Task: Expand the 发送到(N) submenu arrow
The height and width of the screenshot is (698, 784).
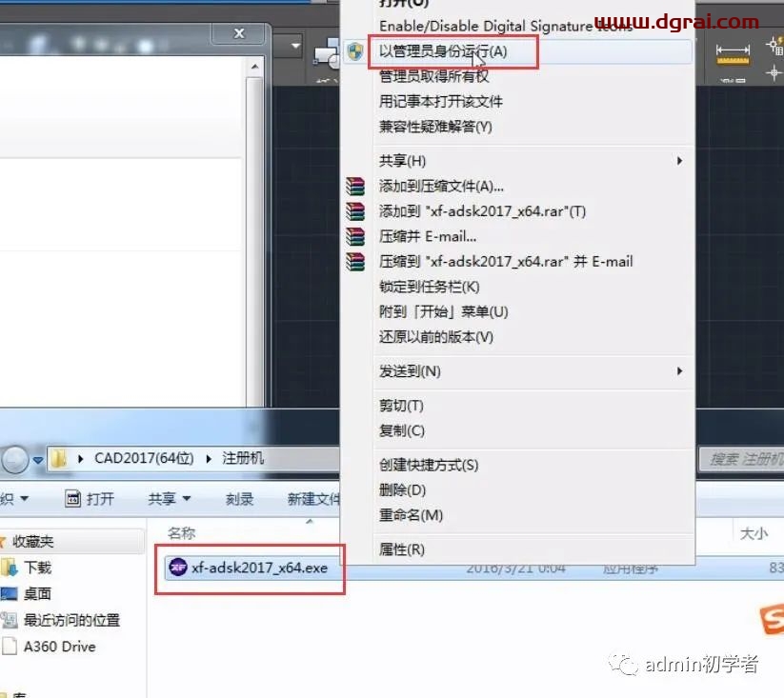Action: point(679,371)
